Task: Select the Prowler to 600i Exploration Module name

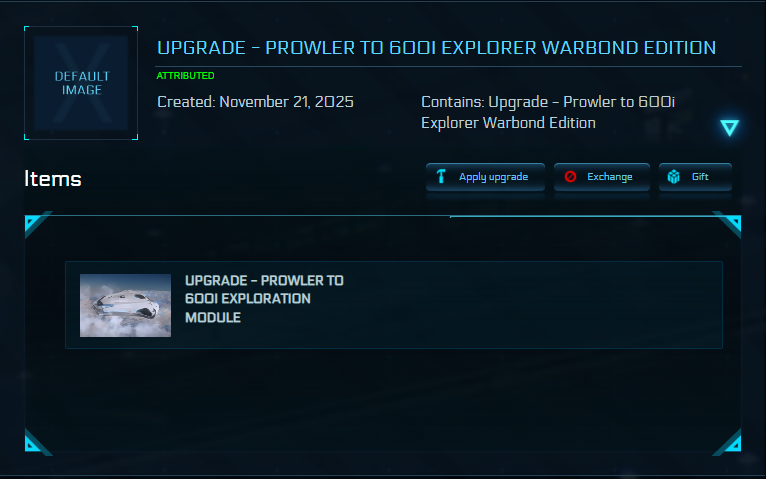Action: coord(264,299)
